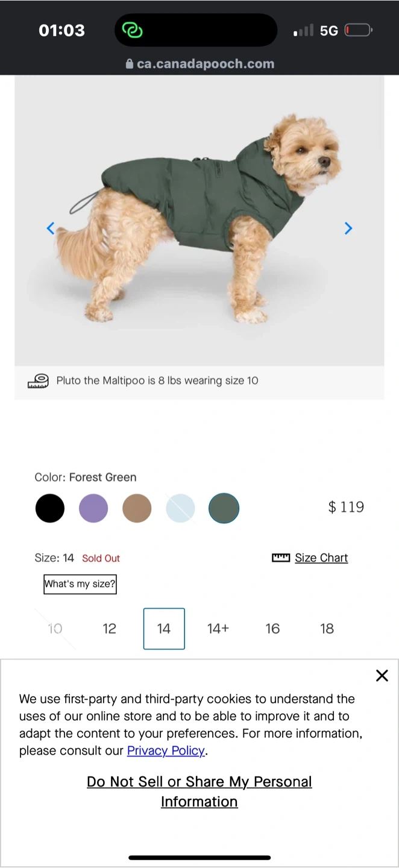Tap the ruler icon beside Size Chart
Viewport: 399px width, 868px height.
pyautogui.click(x=281, y=558)
